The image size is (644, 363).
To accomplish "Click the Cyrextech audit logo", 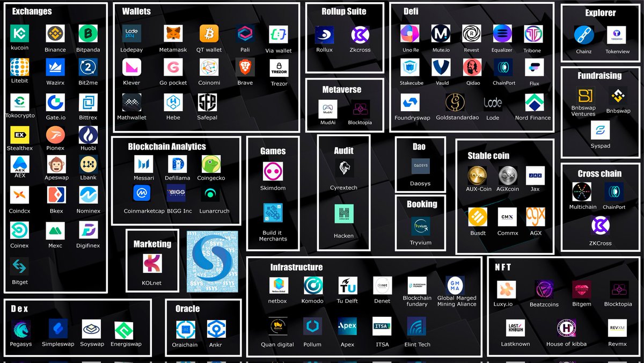I will pos(344,168).
